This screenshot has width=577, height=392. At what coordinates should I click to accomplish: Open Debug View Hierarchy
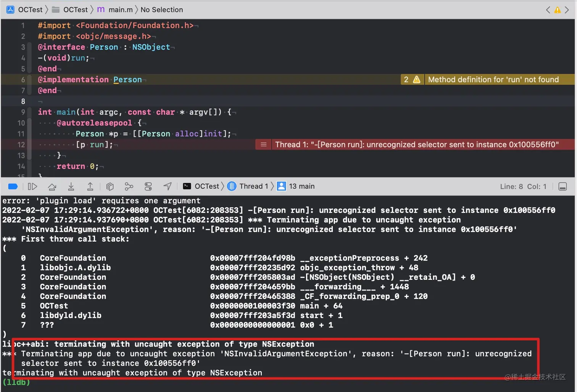110,186
